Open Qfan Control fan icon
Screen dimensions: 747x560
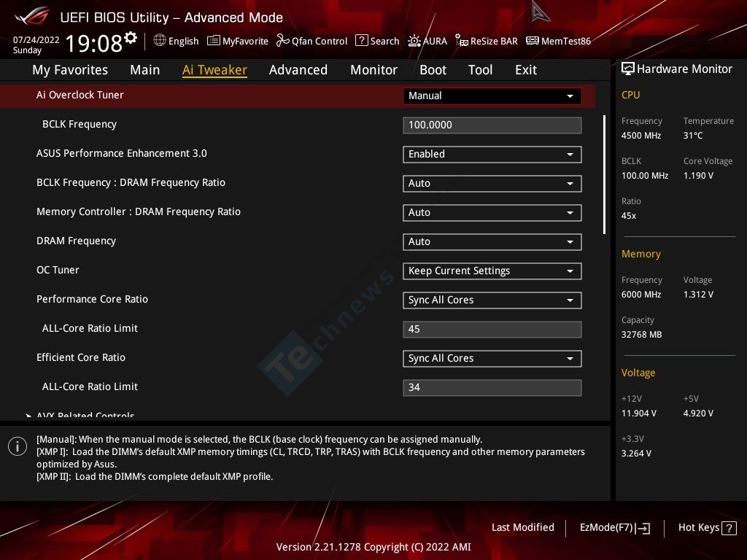[283, 41]
